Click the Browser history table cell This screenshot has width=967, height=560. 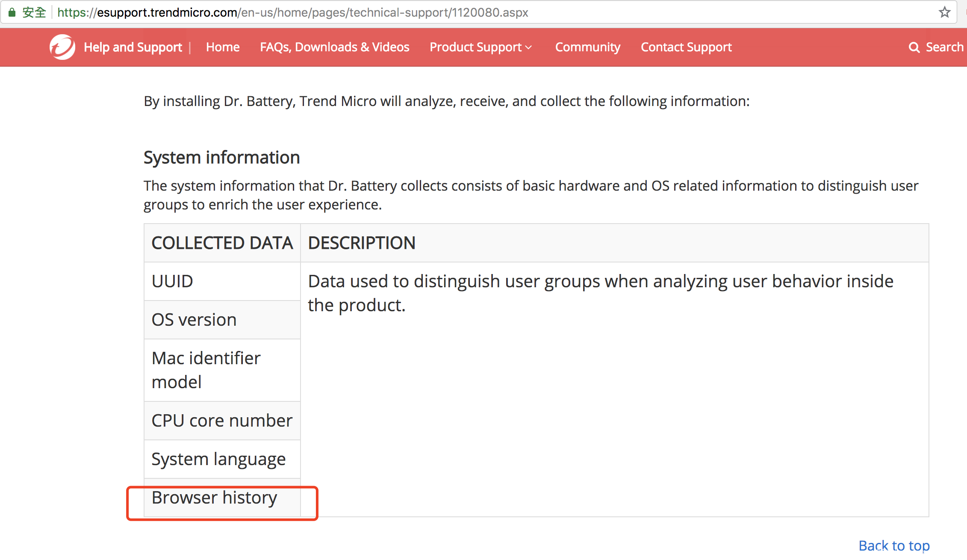click(215, 498)
